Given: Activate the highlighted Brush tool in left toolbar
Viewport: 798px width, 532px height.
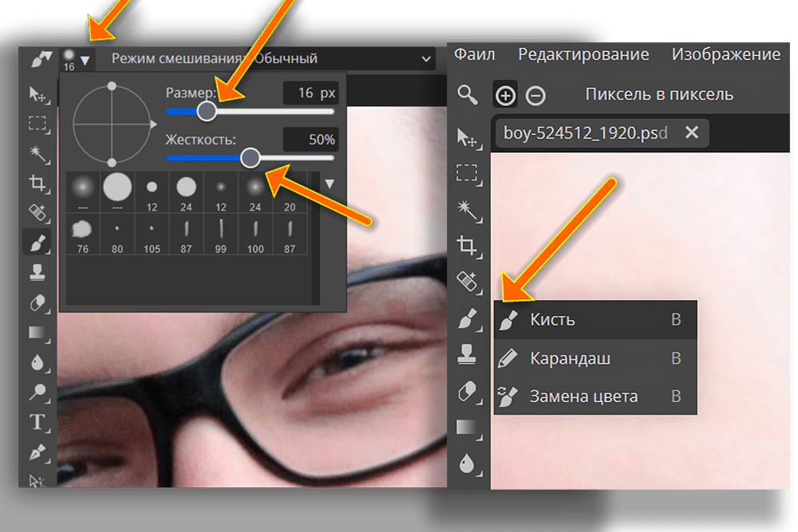Looking at the screenshot, I should [x=38, y=242].
